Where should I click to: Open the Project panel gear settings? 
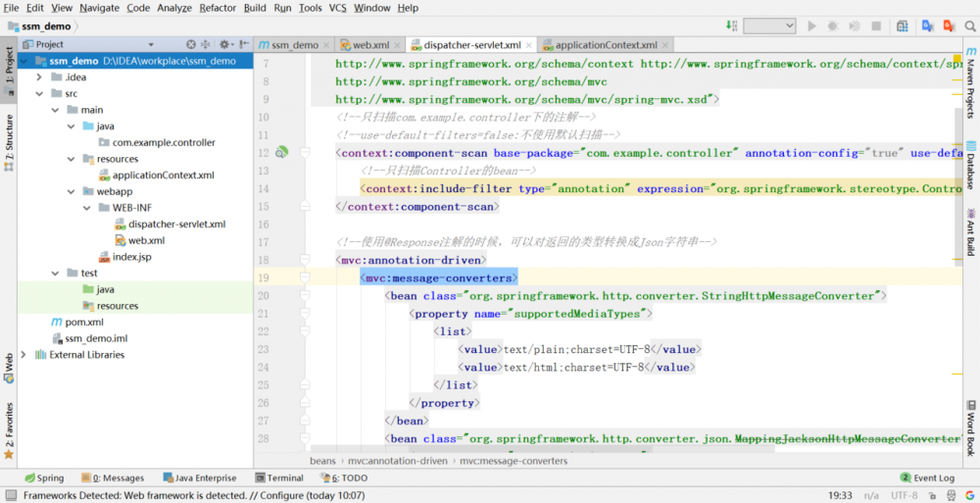224,44
